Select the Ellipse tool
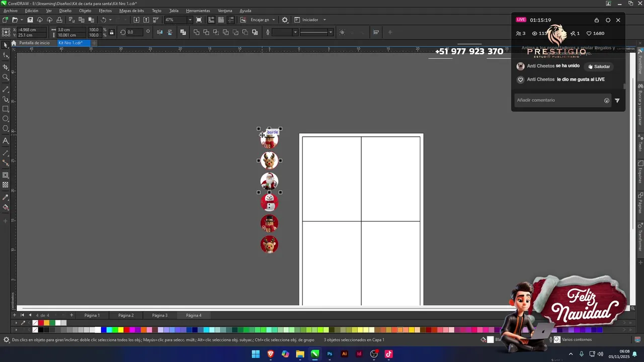Viewport: 644px width, 362px height. click(x=6, y=119)
